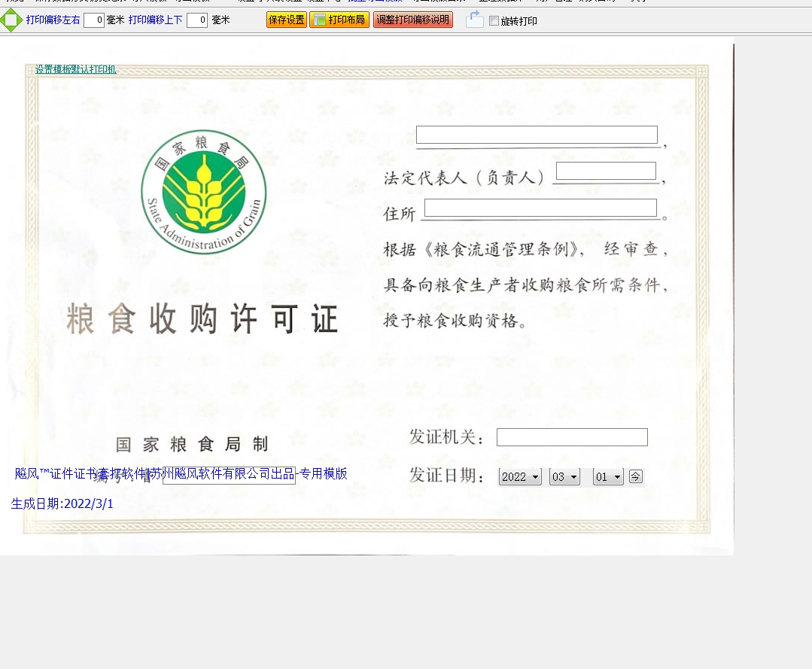The image size is (812, 669).
Task: Expand the 2022 year dropdown
Action: pos(520,477)
